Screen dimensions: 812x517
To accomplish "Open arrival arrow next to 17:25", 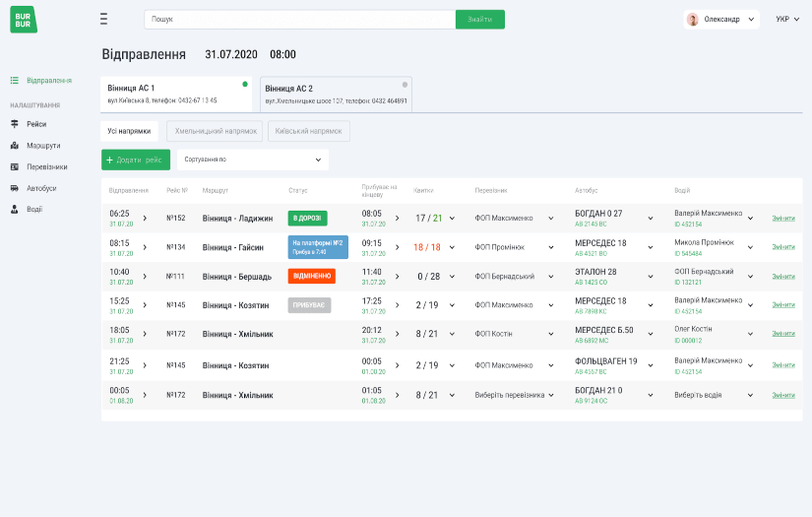I will (398, 305).
